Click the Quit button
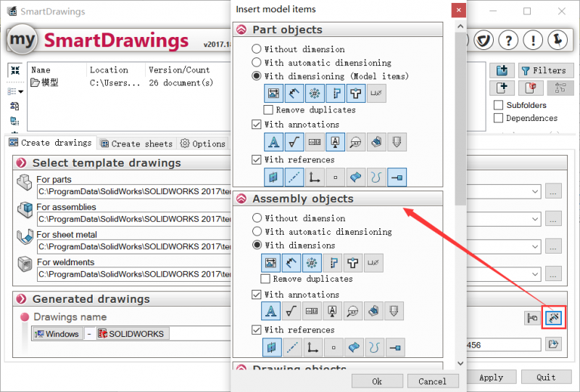580x392 pixels. click(x=547, y=378)
